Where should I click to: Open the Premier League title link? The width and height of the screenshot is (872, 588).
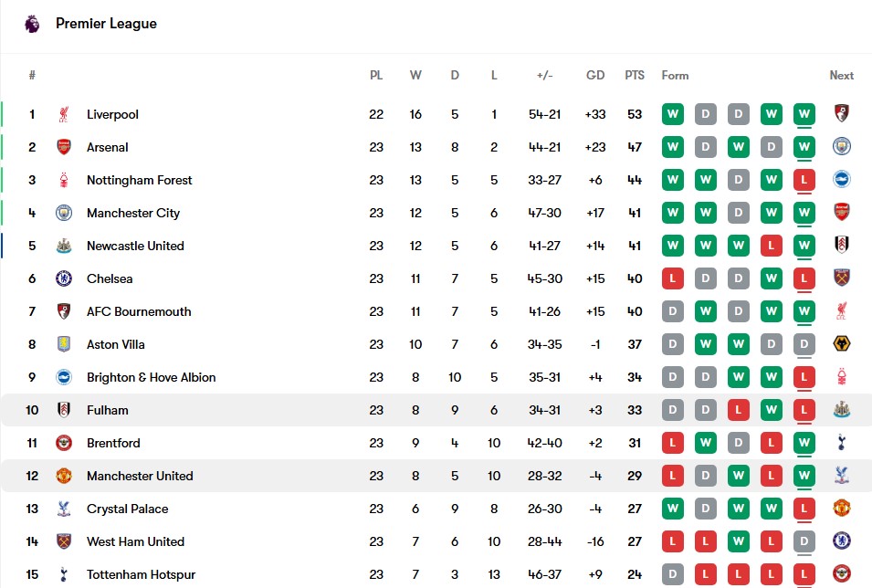pos(106,24)
